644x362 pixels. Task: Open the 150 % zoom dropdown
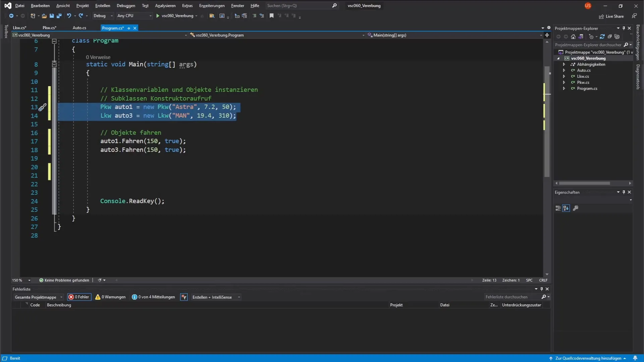[x=21, y=280]
